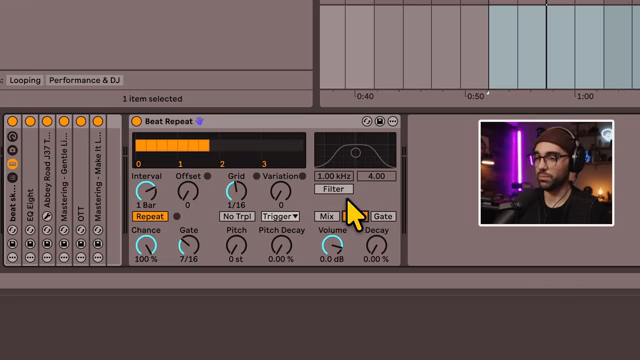Click the '1 item selected' status text

click(152, 99)
